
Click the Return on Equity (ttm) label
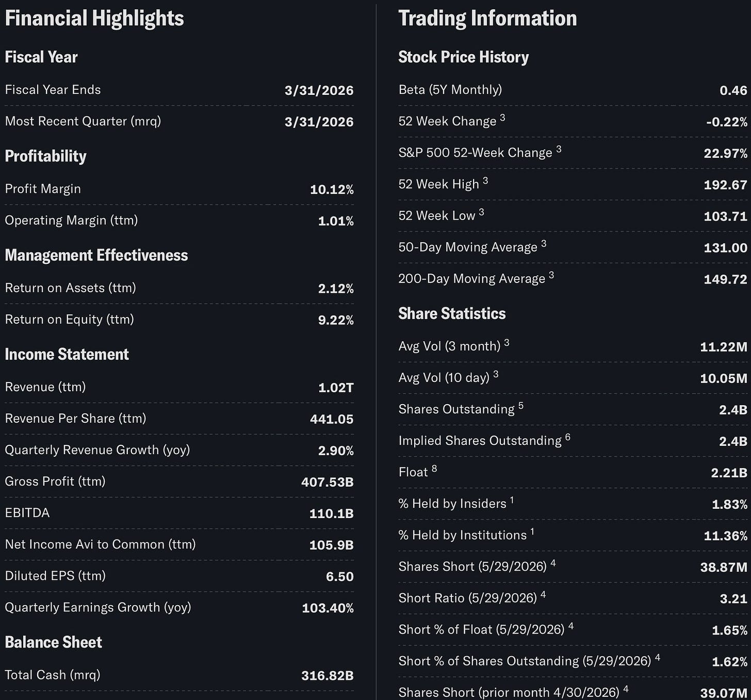click(70, 320)
